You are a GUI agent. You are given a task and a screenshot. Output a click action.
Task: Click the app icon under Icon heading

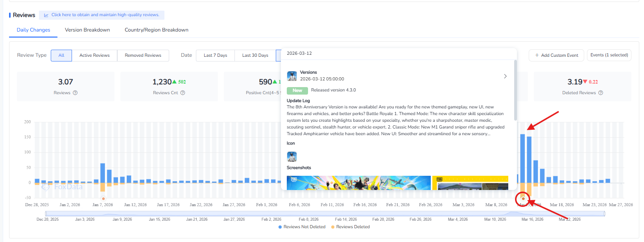[292, 156]
